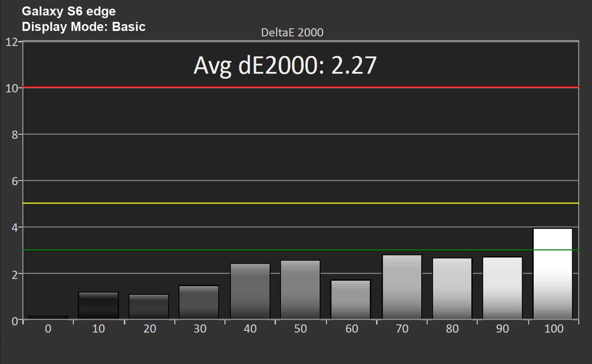Click the 100 label on horizontal axis

pyautogui.click(x=554, y=328)
